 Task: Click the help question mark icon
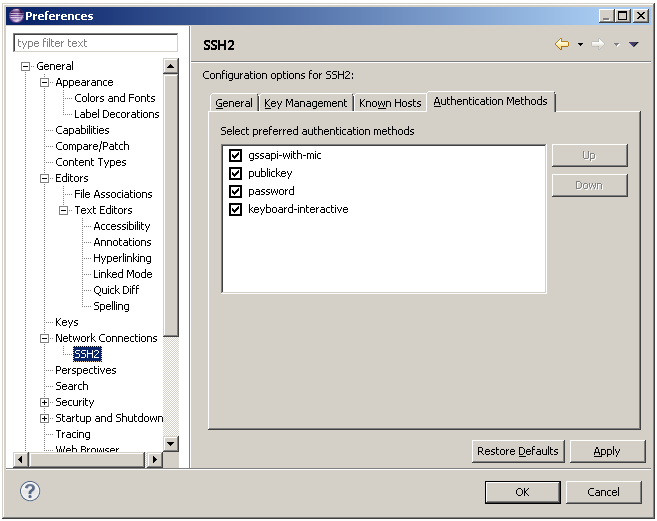click(30, 492)
